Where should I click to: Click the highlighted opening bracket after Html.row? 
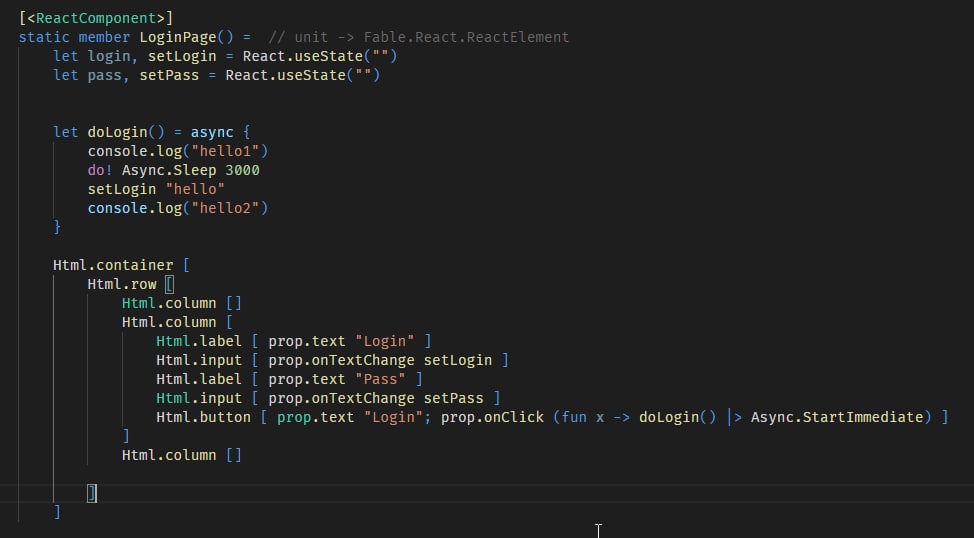tap(170, 285)
